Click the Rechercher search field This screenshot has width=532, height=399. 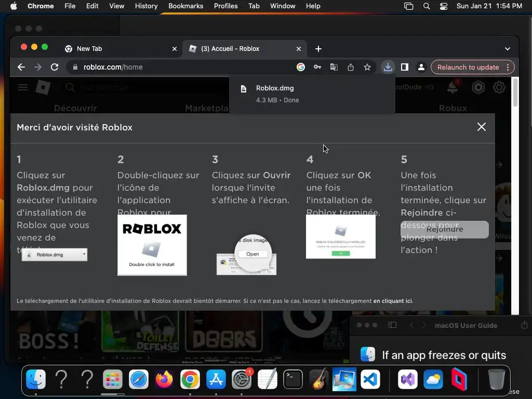146,87
